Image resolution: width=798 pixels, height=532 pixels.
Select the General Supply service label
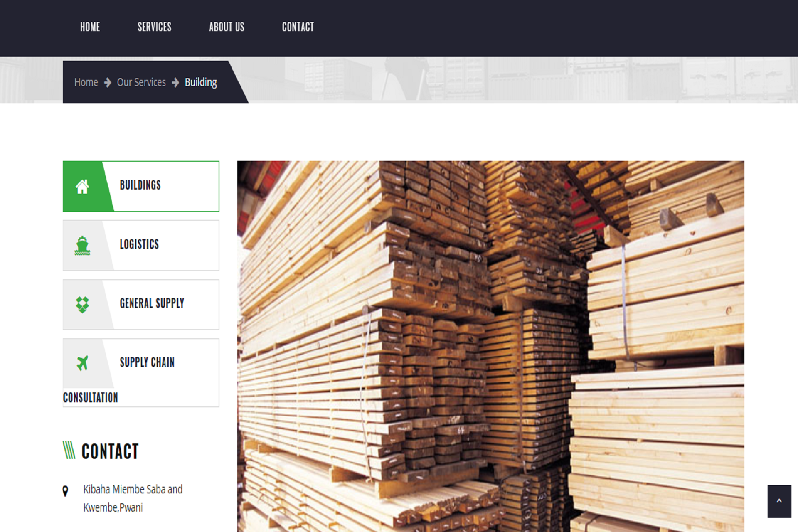coord(152,303)
